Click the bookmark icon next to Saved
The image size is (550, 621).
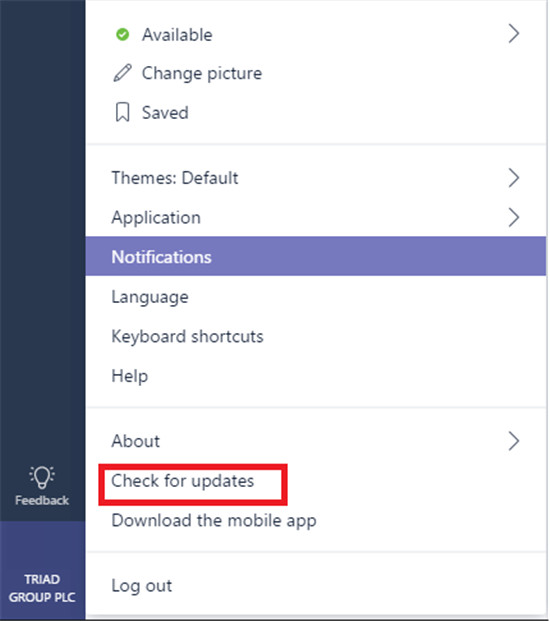pos(122,112)
